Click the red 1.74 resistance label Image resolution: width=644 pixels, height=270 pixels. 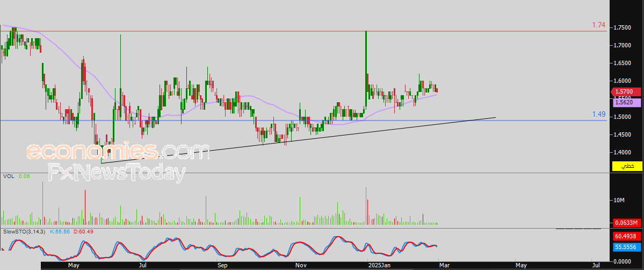(x=598, y=25)
